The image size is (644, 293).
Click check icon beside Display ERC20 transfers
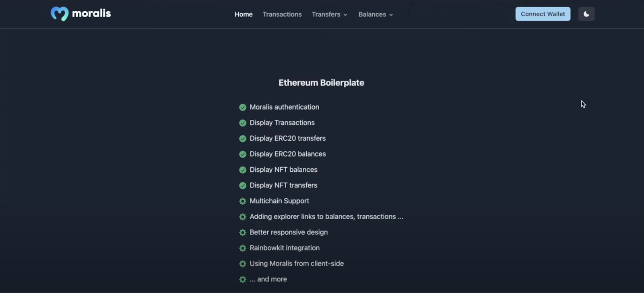(243, 139)
